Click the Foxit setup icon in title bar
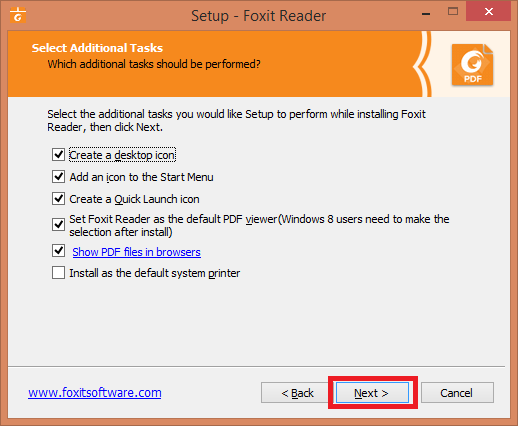Viewport: 518px width, 426px height. point(18,15)
